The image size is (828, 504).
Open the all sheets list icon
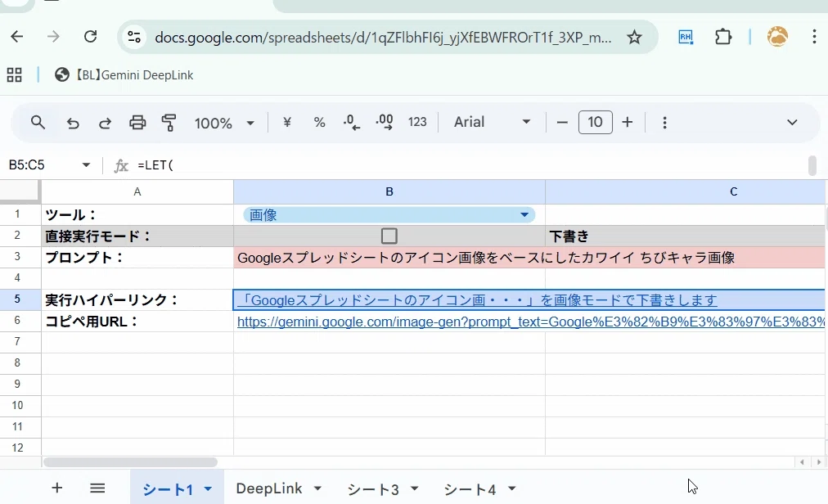(97, 488)
